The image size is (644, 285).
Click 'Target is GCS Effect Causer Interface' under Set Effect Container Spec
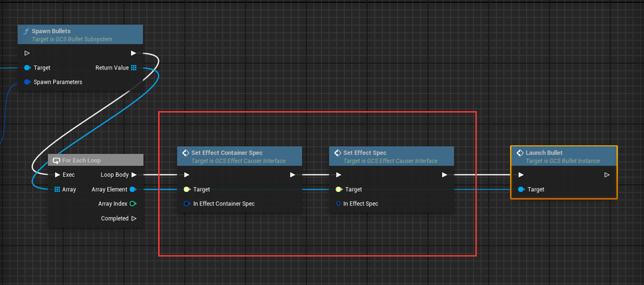tap(238, 161)
